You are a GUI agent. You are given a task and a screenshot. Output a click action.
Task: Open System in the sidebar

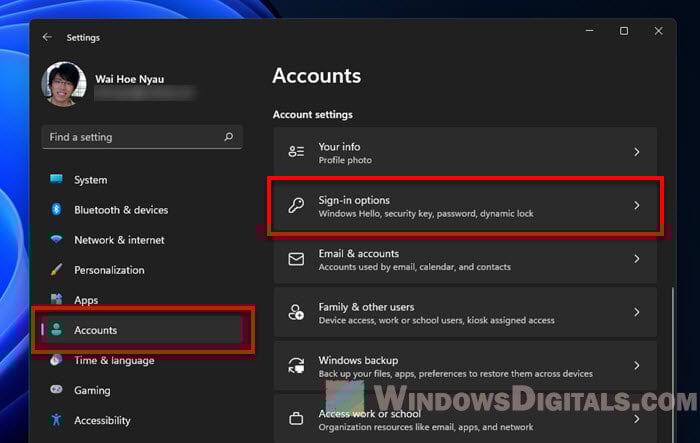pos(142,180)
